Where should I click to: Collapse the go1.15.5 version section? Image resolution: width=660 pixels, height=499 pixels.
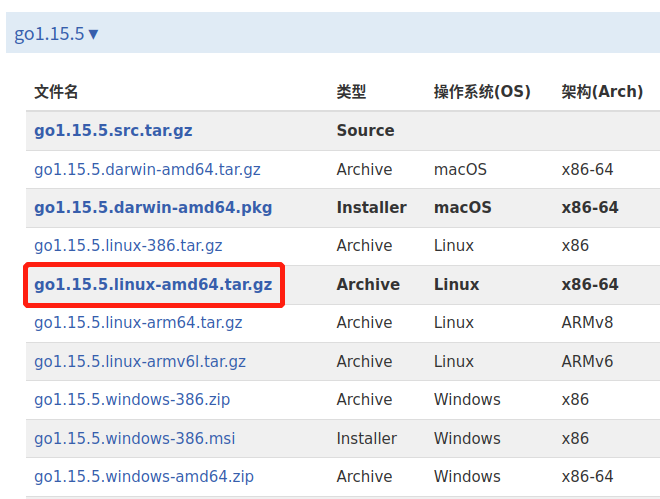56,34
